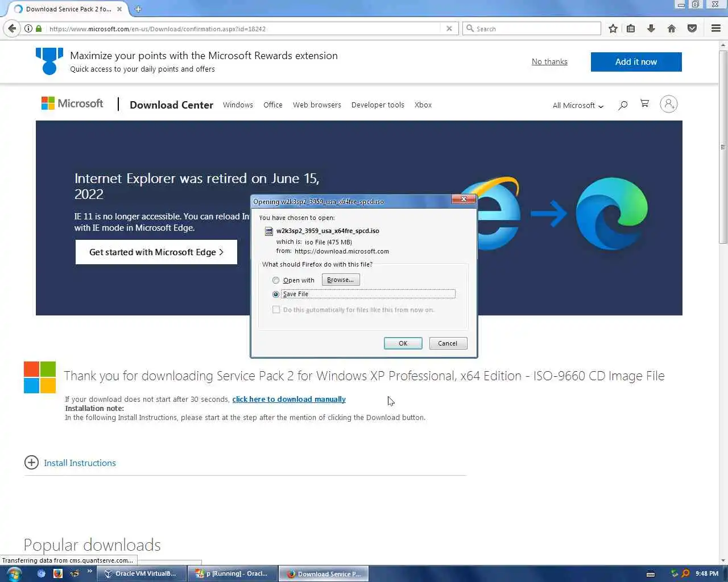Launch the quick launch browser icon after Start
Screen dimensions: 728x582
pyautogui.click(x=41, y=573)
